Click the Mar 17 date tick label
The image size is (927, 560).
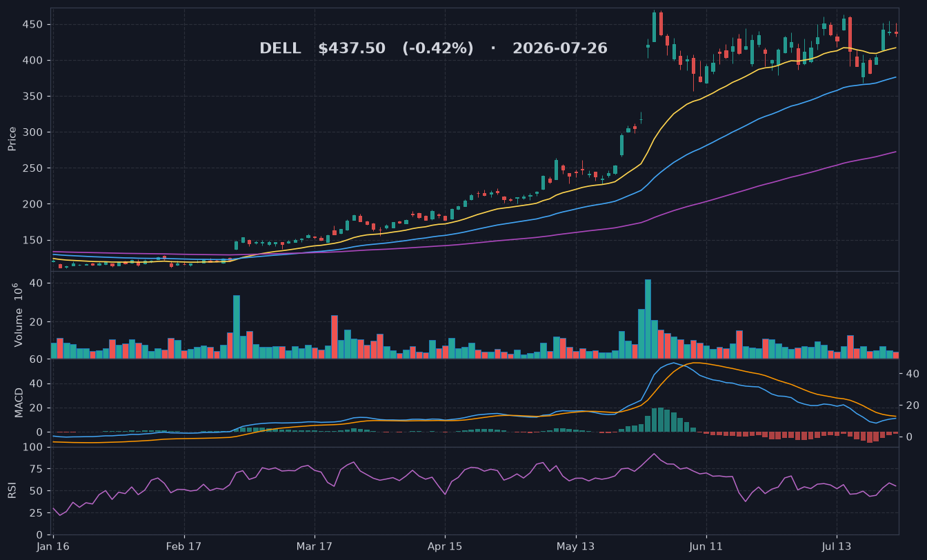(x=315, y=546)
